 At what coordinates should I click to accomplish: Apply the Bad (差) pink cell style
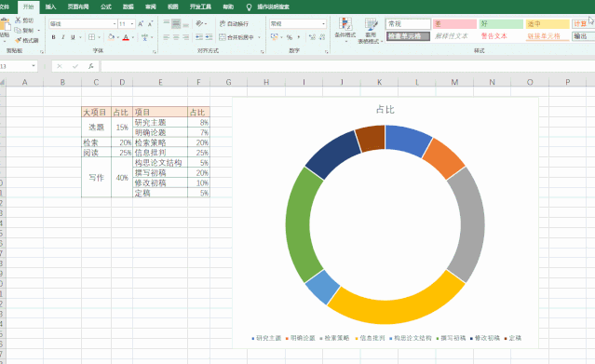click(454, 24)
